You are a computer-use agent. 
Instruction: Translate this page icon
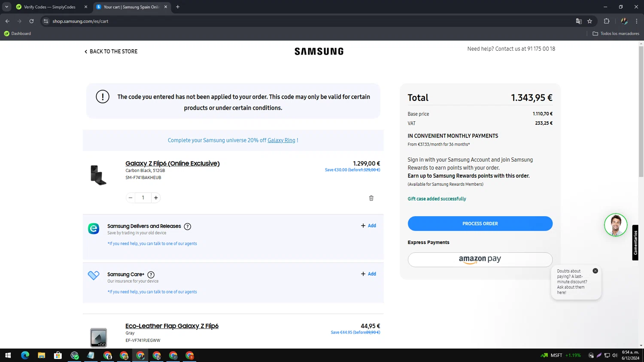pos(579,21)
